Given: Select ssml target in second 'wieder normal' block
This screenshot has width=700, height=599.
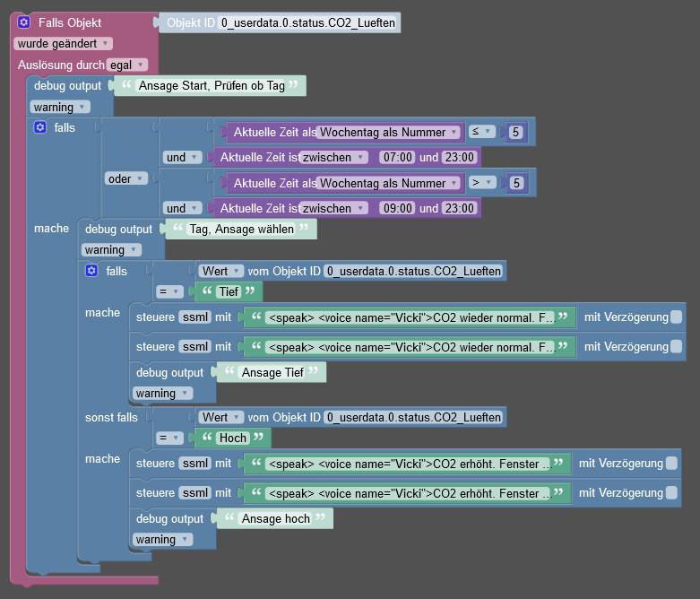Looking at the screenshot, I should pos(195,347).
